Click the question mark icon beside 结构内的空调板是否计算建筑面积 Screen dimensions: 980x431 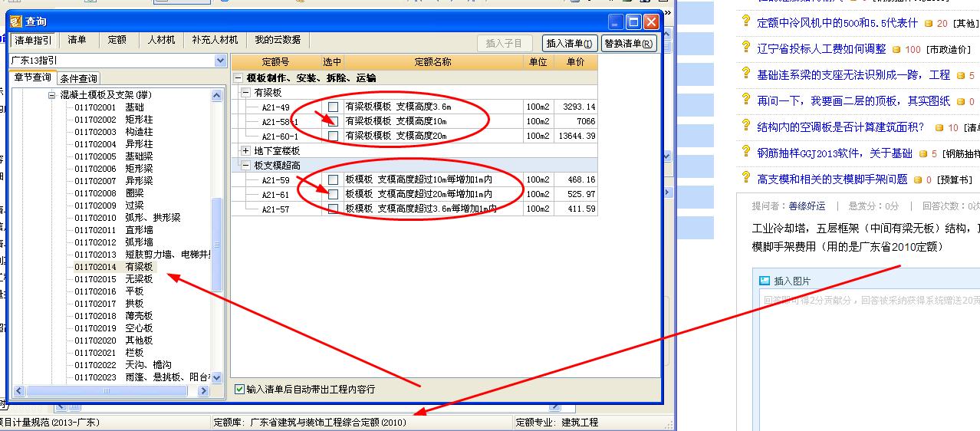(745, 126)
